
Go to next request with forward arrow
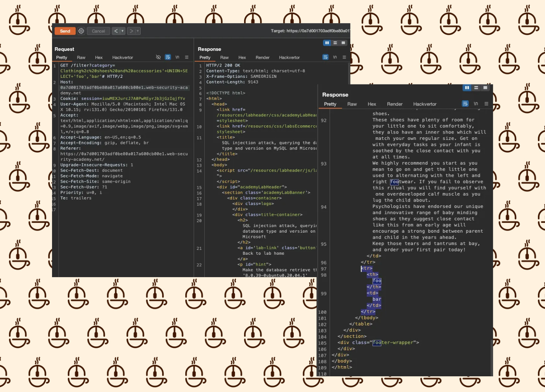(131, 31)
